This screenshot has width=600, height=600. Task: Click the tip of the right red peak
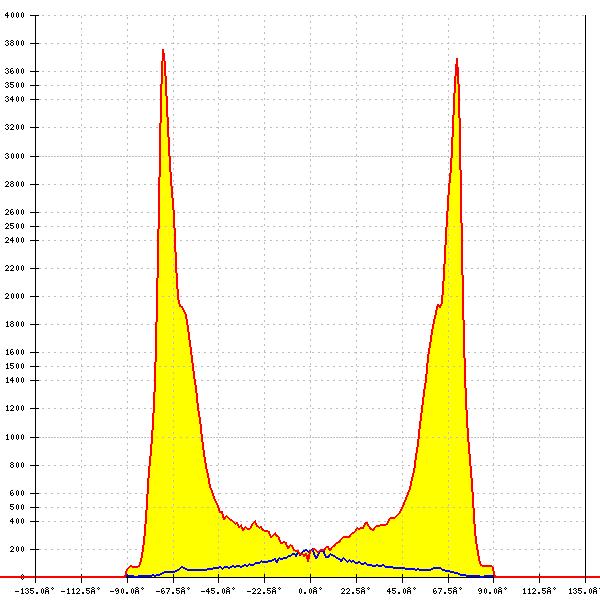point(457,59)
